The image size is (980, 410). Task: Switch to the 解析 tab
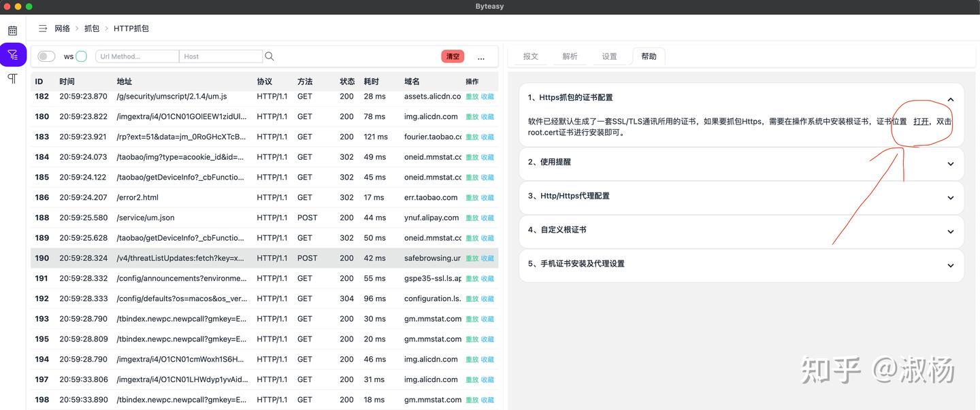point(570,56)
